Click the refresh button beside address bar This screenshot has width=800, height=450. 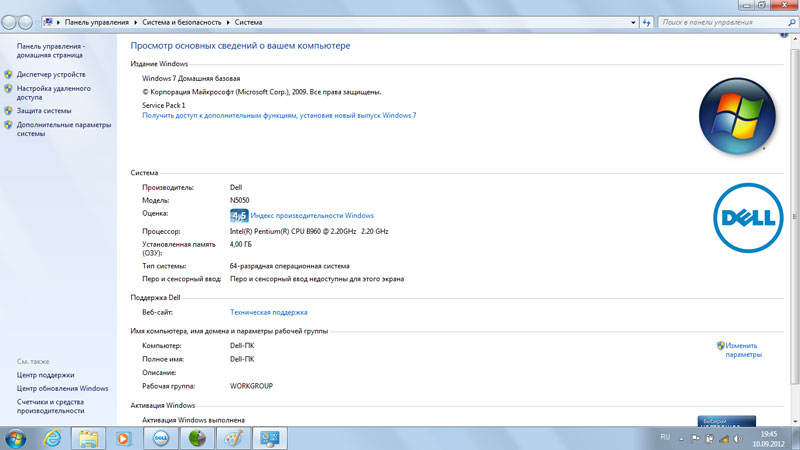646,22
